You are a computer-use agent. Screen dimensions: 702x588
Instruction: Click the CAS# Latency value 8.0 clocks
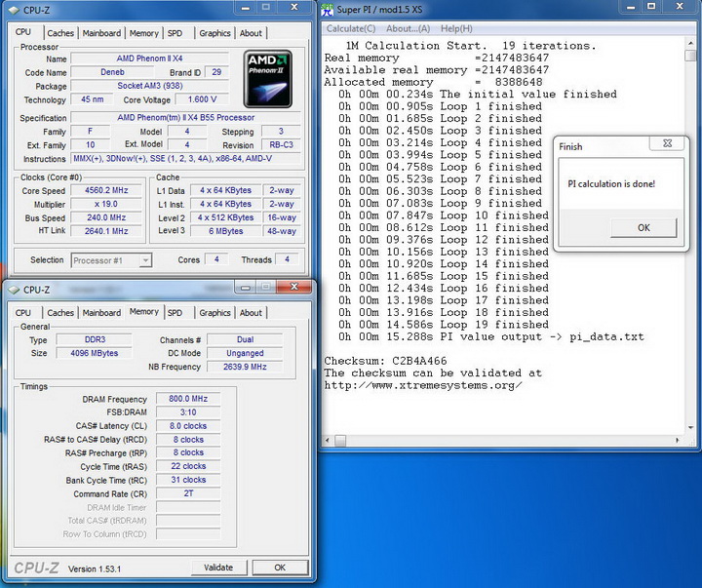(188, 426)
